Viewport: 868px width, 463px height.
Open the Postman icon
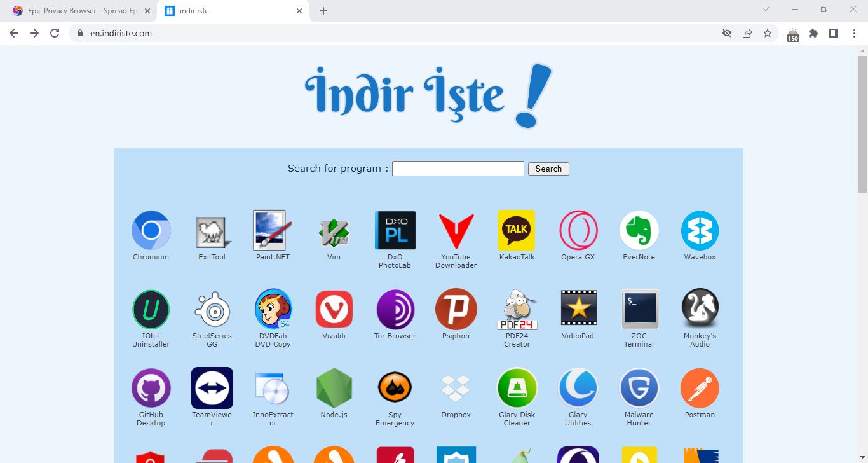[700, 388]
